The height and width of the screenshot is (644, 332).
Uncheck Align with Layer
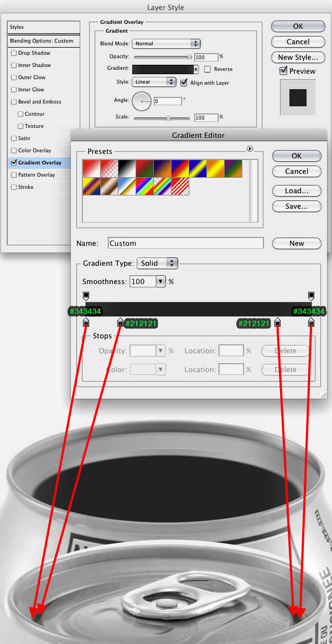click(x=184, y=83)
